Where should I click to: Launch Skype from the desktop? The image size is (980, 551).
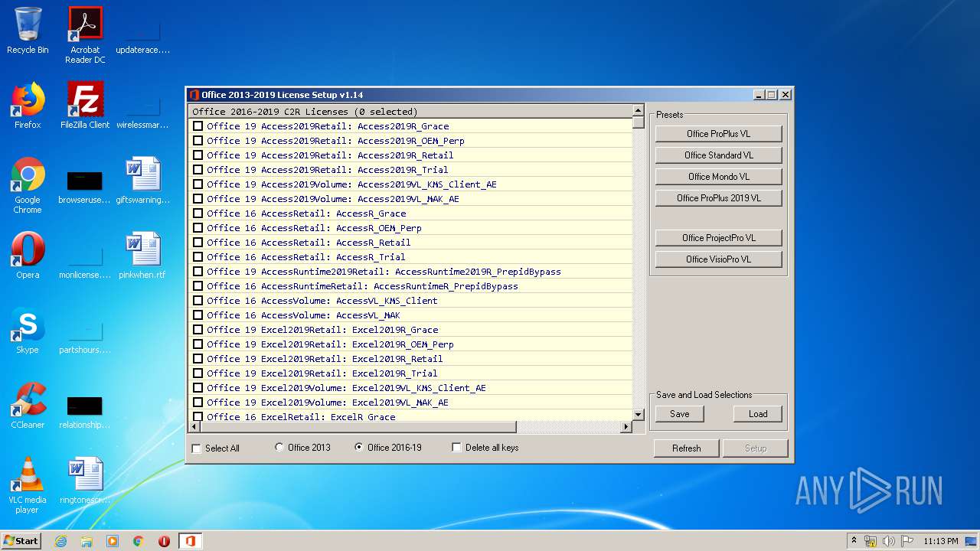(x=28, y=331)
